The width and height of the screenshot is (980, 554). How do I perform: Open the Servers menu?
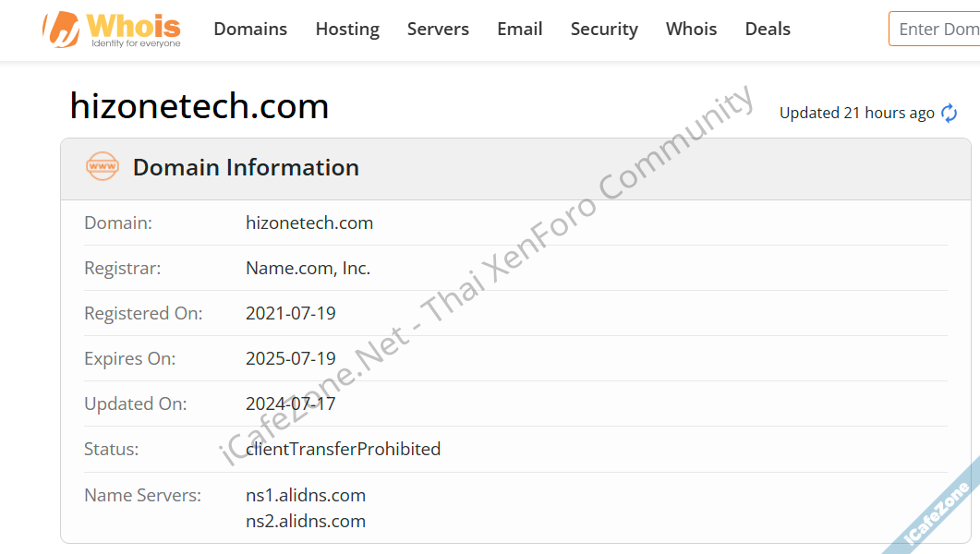click(438, 30)
